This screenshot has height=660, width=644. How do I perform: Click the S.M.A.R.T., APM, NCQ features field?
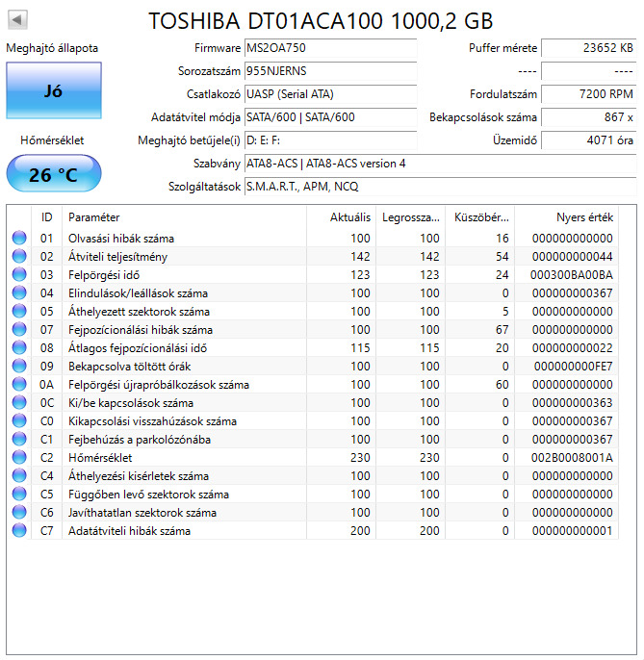(441, 187)
